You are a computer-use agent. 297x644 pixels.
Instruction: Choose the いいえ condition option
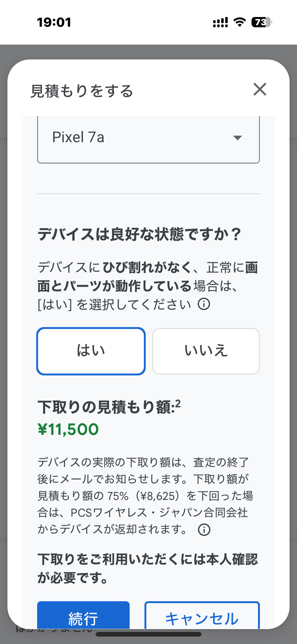tap(206, 351)
